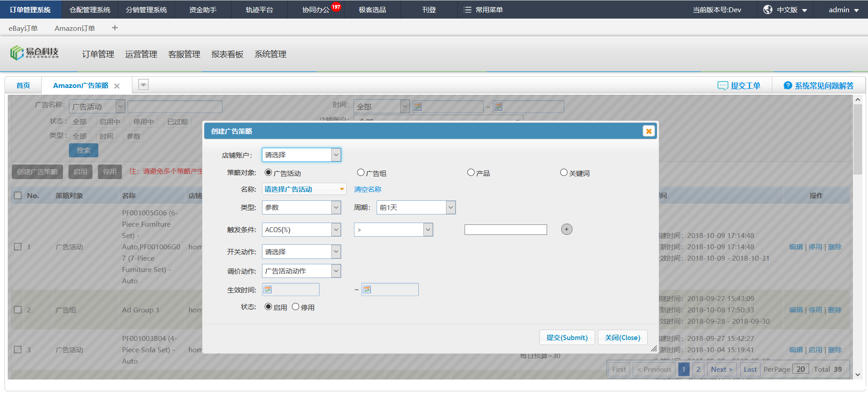868x394 pixels.
Task: Open the 运营管理 menu
Action: point(141,54)
